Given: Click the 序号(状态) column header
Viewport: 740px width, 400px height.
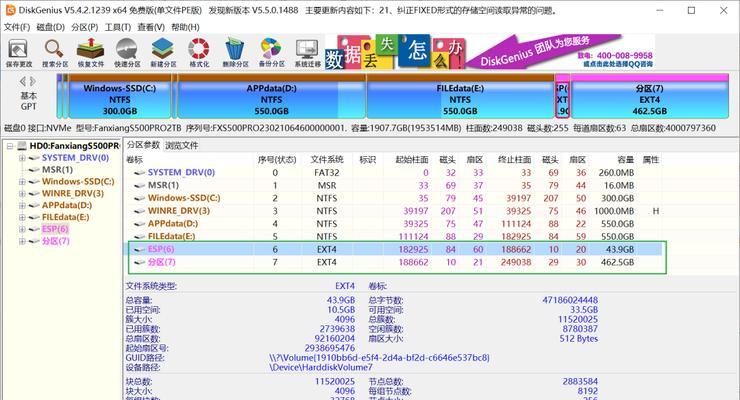Looking at the screenshot, I should (x=277, y=160).
